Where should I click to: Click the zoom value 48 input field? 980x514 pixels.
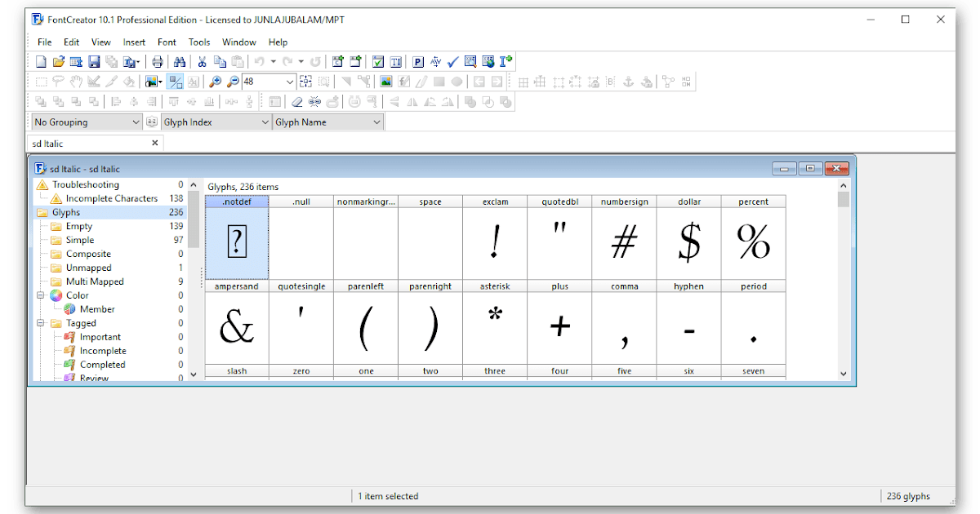[x=262, y=82]
